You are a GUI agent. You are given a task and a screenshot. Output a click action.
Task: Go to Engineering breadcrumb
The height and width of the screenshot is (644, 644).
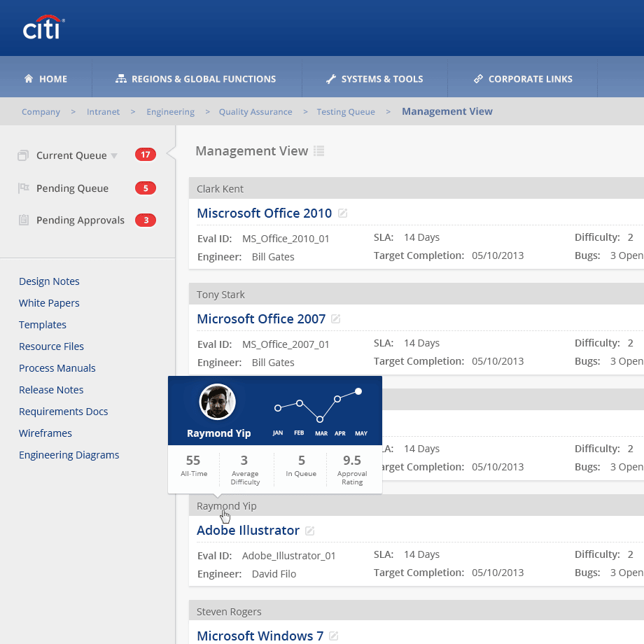click(170, 112)
